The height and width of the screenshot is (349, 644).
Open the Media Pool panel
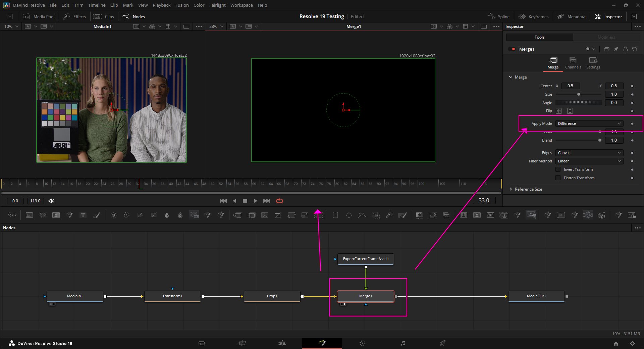tap(39, 16)
